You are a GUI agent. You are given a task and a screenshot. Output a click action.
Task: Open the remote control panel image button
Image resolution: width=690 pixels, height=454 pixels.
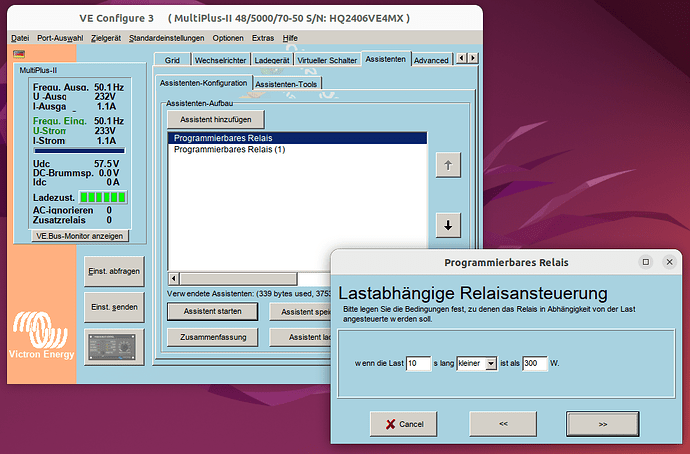pyautogui.click(x=114, y=347)
